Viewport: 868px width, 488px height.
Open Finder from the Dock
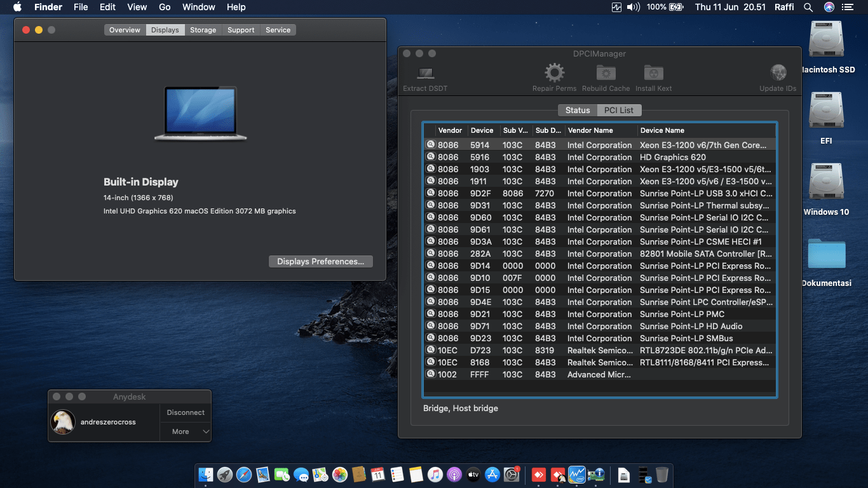[205, 475]
